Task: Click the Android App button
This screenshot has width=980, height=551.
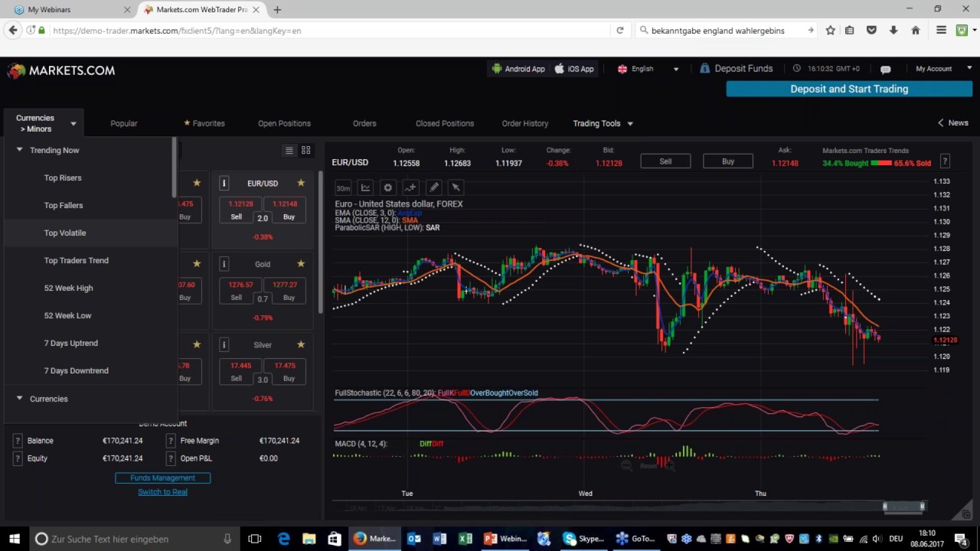Action: pos(518,69)
